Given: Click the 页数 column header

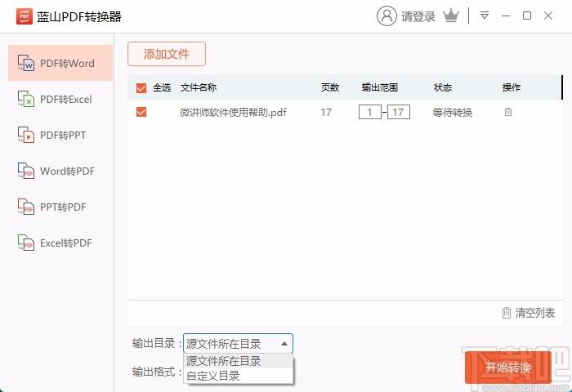Looking at the screenshot, I should click(x=330, y=87).
